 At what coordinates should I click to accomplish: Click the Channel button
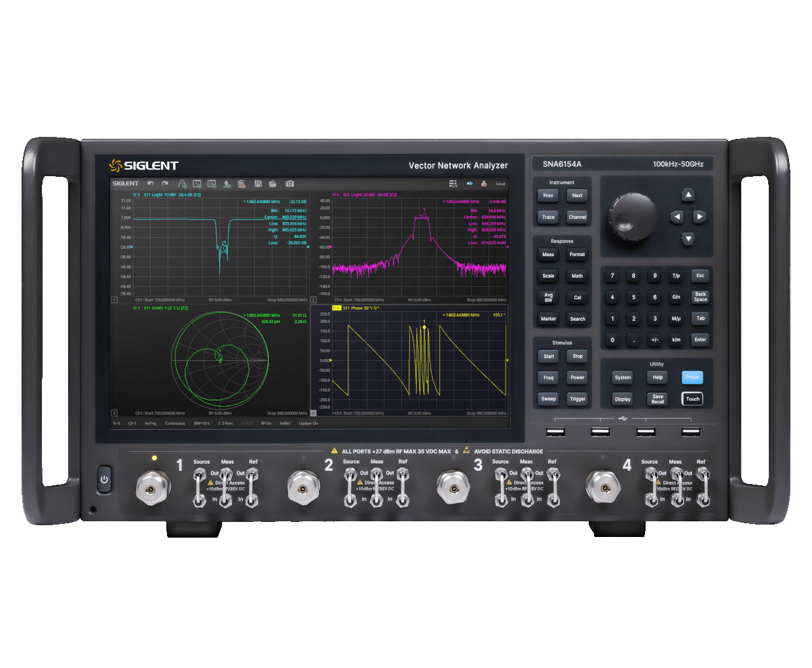(x=577, y=217)
